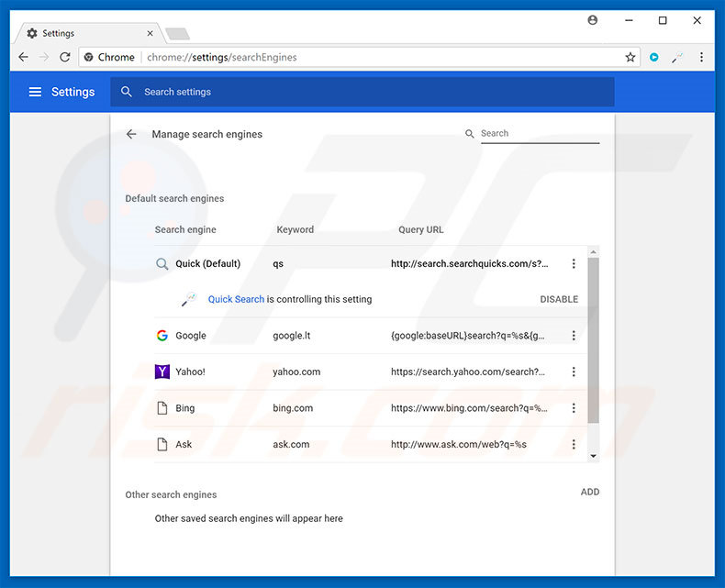Click the ask.com keyword
The width and height of the screenshot is (725, 588).
pos(291,444)
